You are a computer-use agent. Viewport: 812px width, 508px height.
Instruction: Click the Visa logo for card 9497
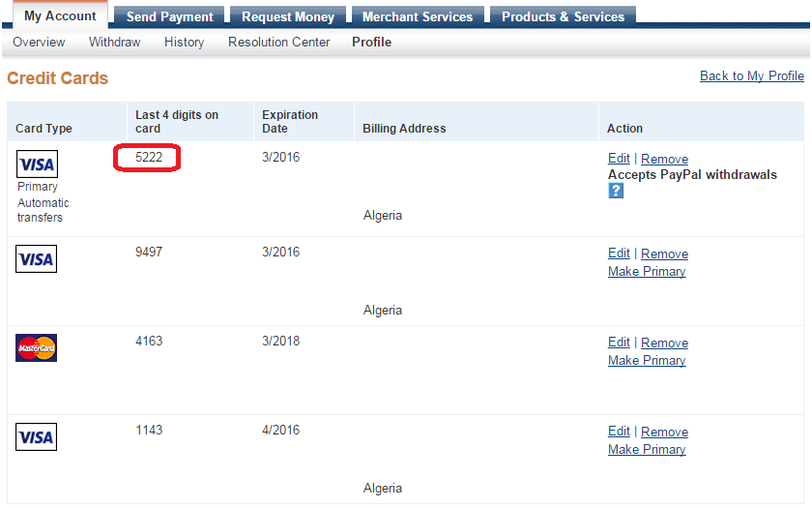pyautogui.click(x=37, y=258)
